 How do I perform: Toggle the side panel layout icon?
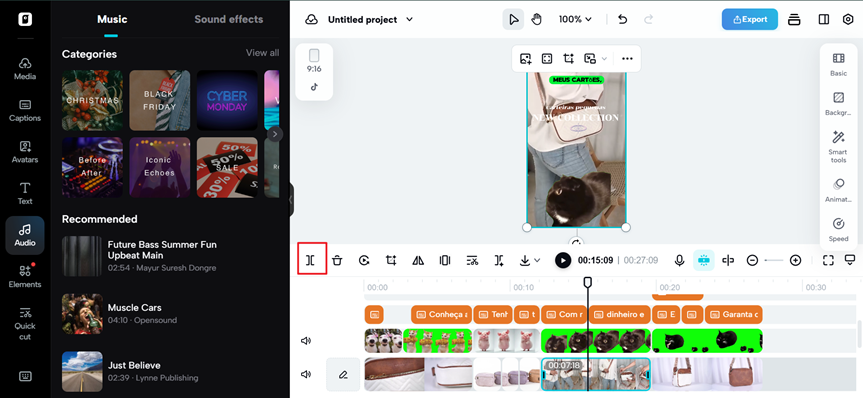[x=824, y=19]
